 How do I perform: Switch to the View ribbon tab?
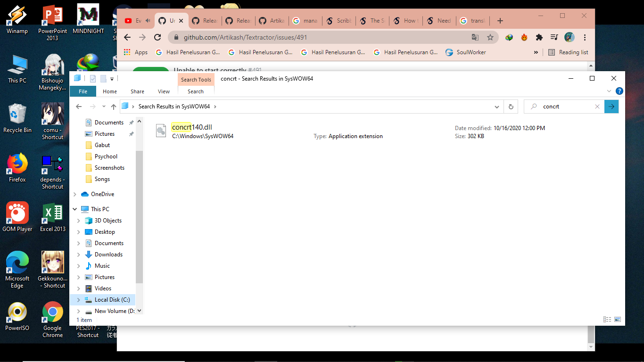pyautogui.click(x=164, y=91)
